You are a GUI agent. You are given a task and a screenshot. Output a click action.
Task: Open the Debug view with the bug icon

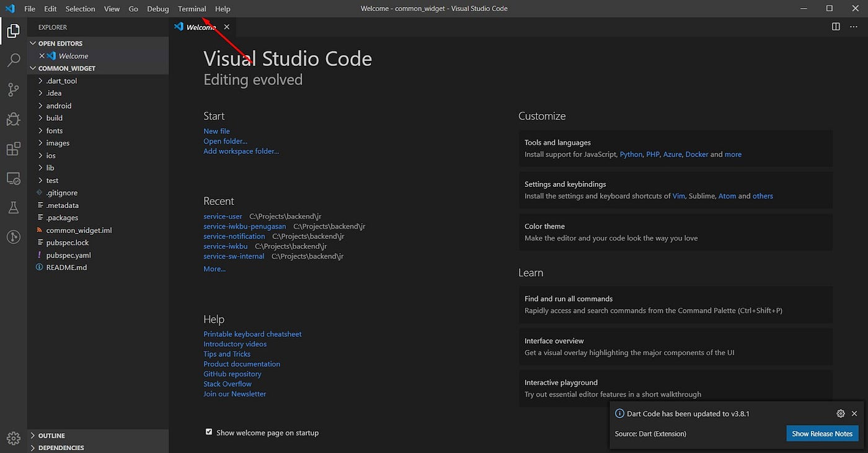pos(13,120)
